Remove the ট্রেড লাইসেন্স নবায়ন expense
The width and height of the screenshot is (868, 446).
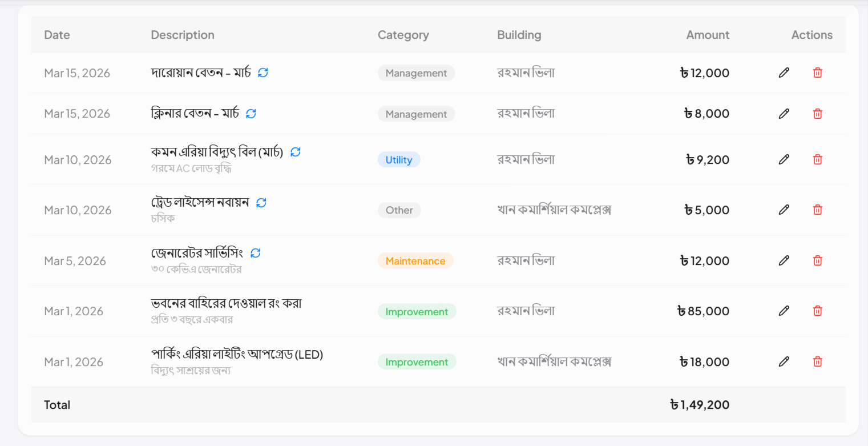(x=817, y=210)
